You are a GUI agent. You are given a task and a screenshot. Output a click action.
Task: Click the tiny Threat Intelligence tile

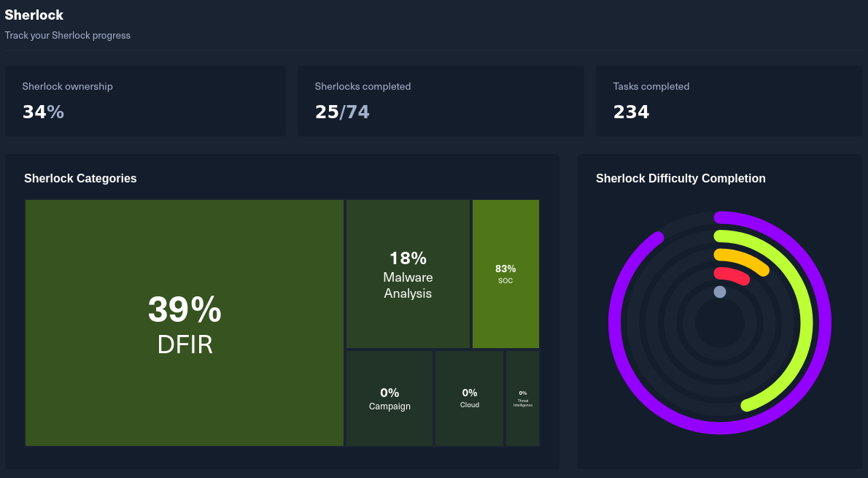[x=522, y=398]
